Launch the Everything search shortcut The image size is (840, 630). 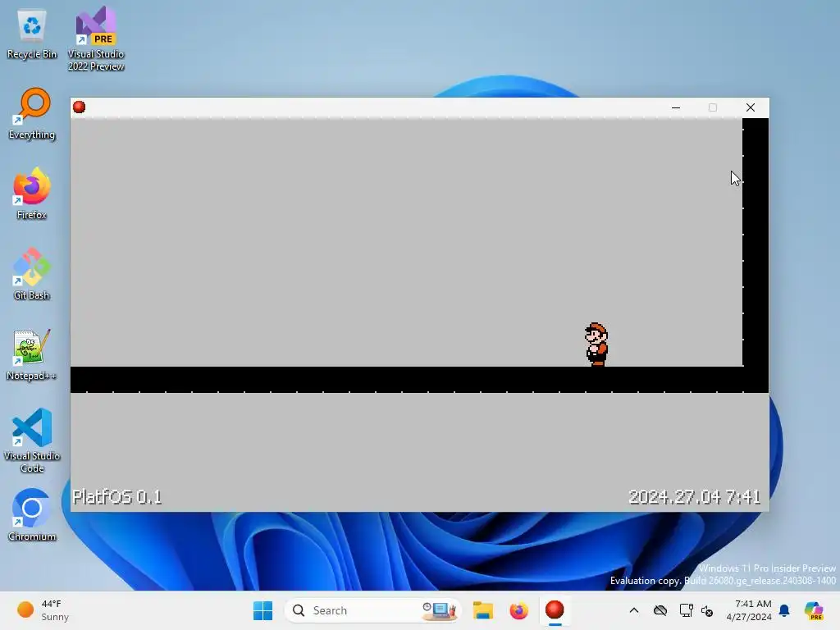click(32, 113)
